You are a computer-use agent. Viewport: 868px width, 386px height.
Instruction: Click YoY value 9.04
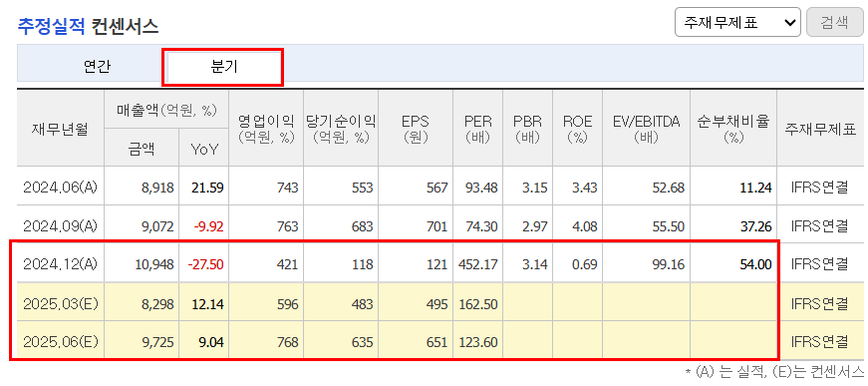pyautogui.click(x=211, y=343)
